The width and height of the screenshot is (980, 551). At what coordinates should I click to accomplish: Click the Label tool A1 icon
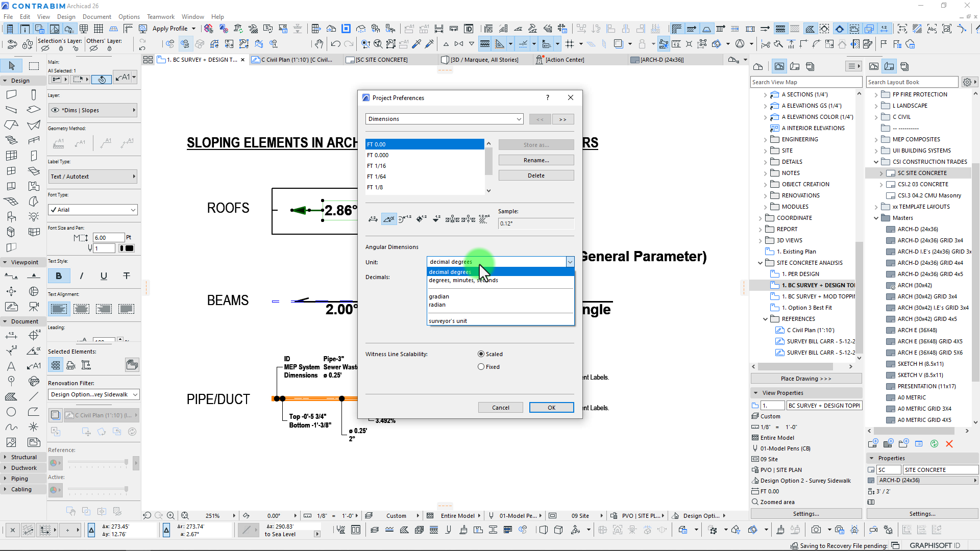tap(34, 366)
